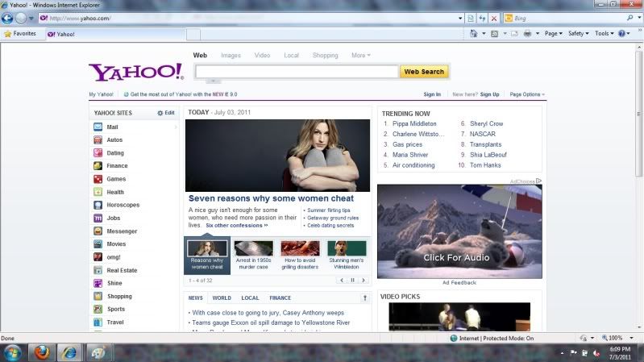Edit the Yahoo Sites list
Viewport: 644px width, 362px height.
point(166,113)
